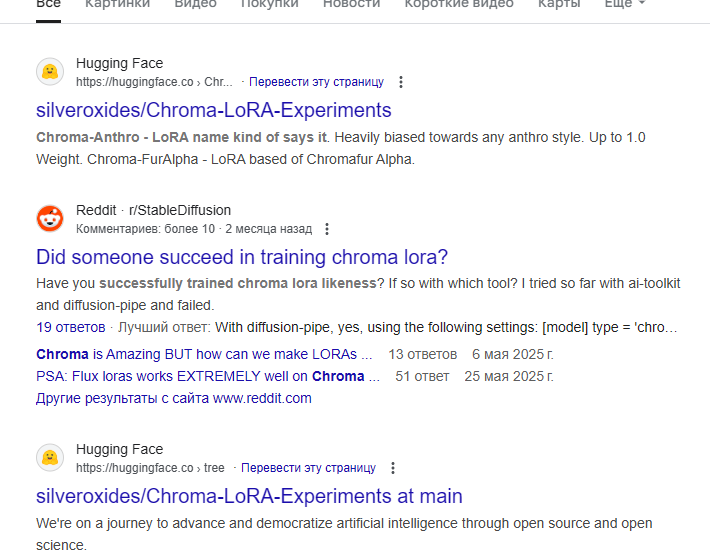The width and height of the screenshot is (710, 552).
Task: Switch to the Картинки tab
Action: [x=117, y=4]
